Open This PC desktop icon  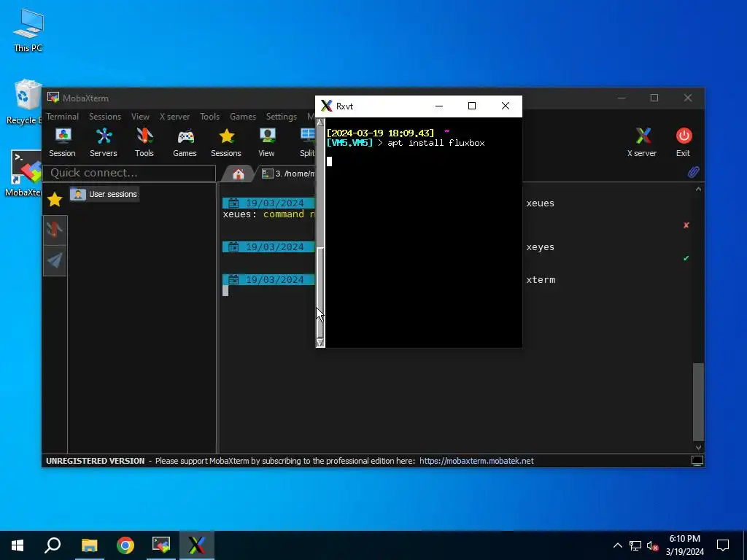(28, 31)
